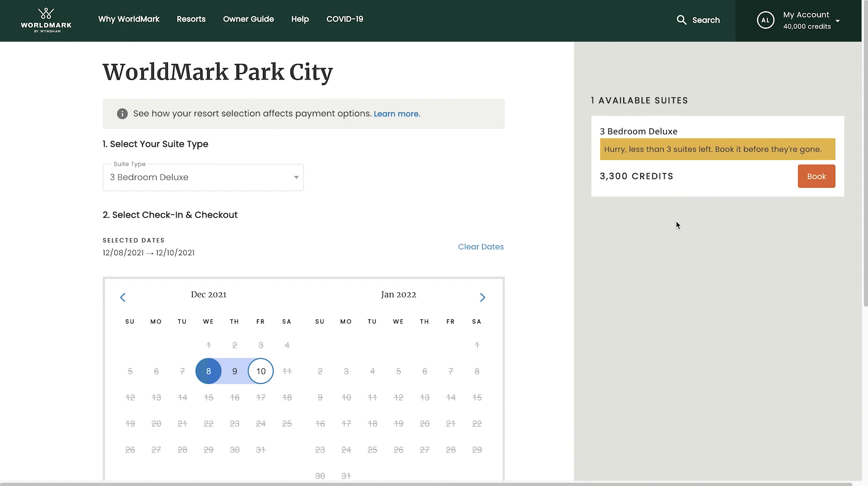Click Clear Dates link
The height and width of the screenshot is (486, 868).
[x=481, y=247]
